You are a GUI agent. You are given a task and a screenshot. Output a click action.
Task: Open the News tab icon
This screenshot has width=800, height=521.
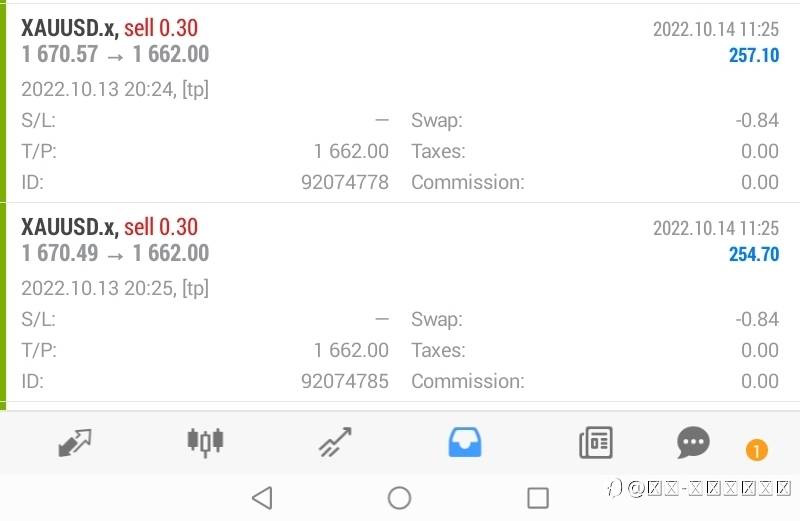click(596, 442)
